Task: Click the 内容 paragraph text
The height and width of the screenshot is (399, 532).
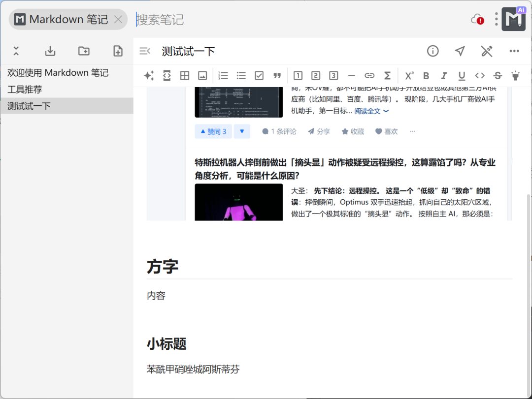Action: coord(156,296)
